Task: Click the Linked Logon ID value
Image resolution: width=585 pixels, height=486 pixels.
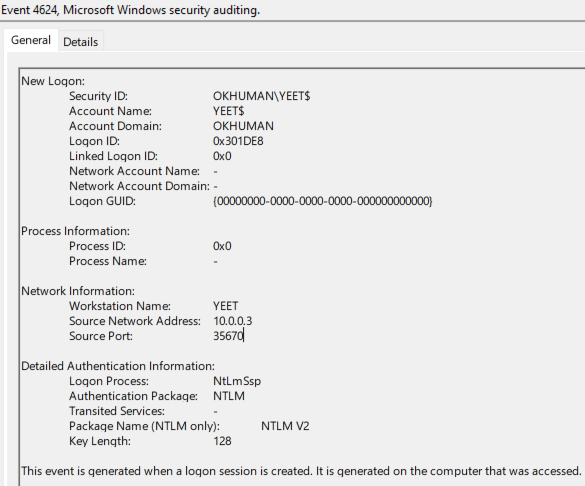Action: click(222, 156)
